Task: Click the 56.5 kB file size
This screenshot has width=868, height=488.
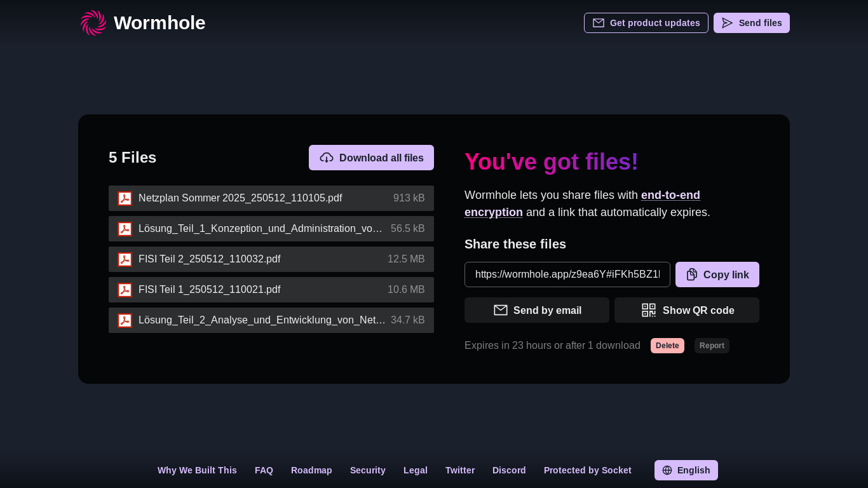Action: (408, 229)
